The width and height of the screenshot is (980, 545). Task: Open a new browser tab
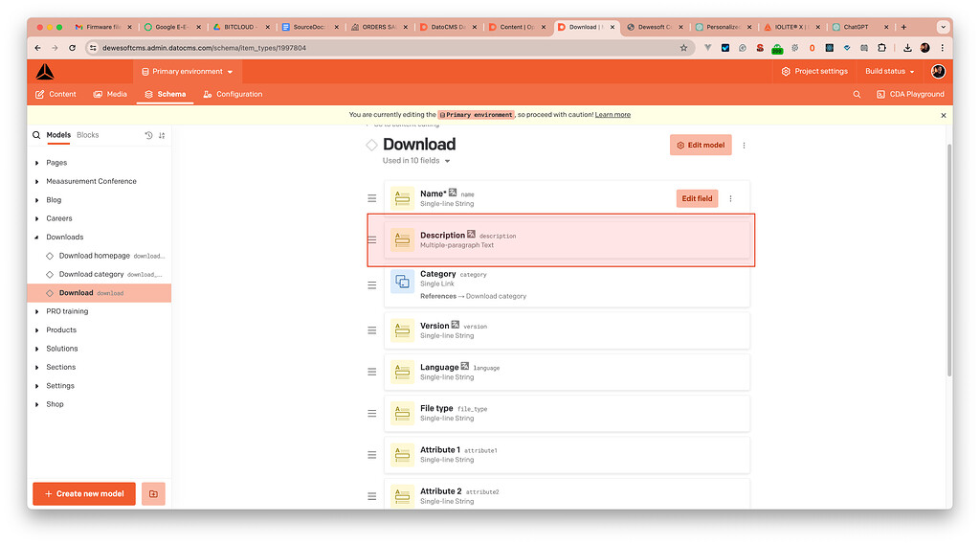click(x=903, y=28)
